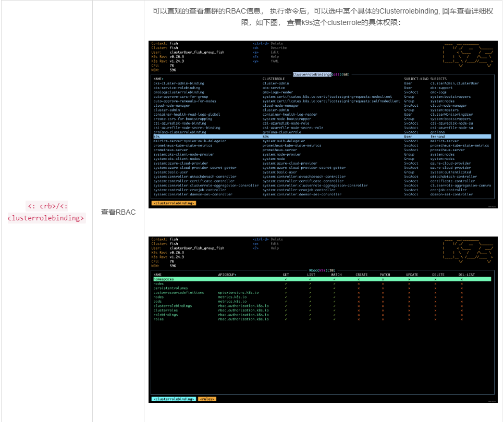
Task: Select the 'prometheus-kube-state-metrics' binding name
Action: tap(183, 145)
